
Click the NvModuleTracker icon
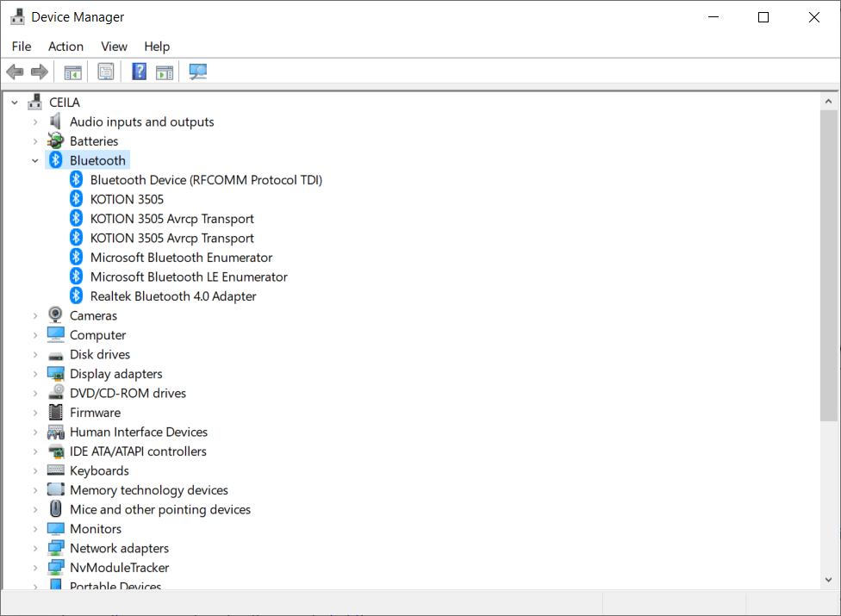coord(55,567)
